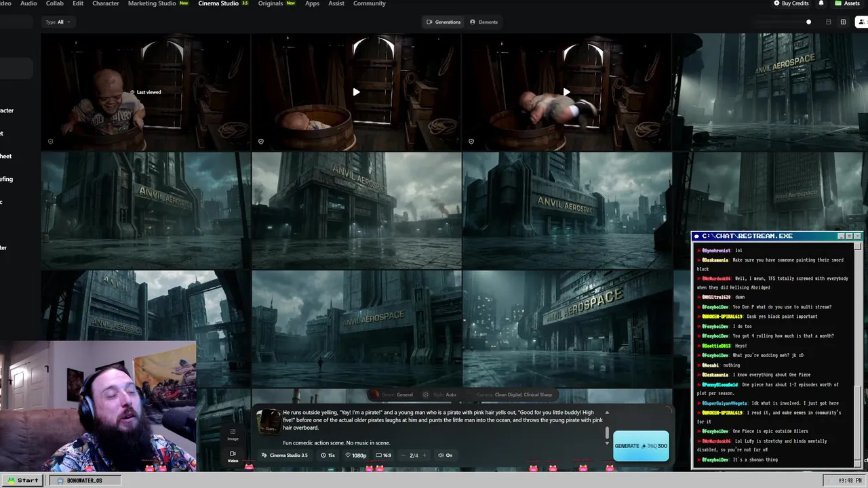Minimize the CHAT\RESTREAM.EXE window
Screen dimensions: 868x488
click(841, 236)
